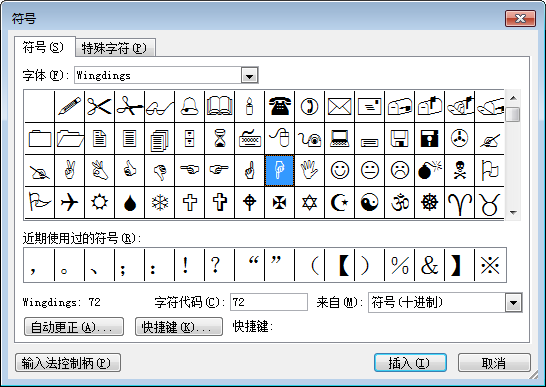The image size is (546, 387).
Task: Choose the sealed envelope symbol
Action: pos(339,106)
